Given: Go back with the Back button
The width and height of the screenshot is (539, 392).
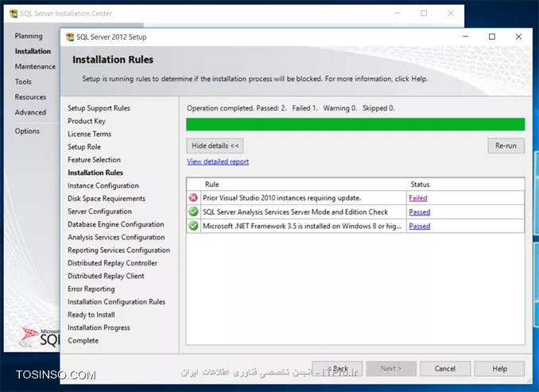Looking at the screenshot, I should point(337,369).
